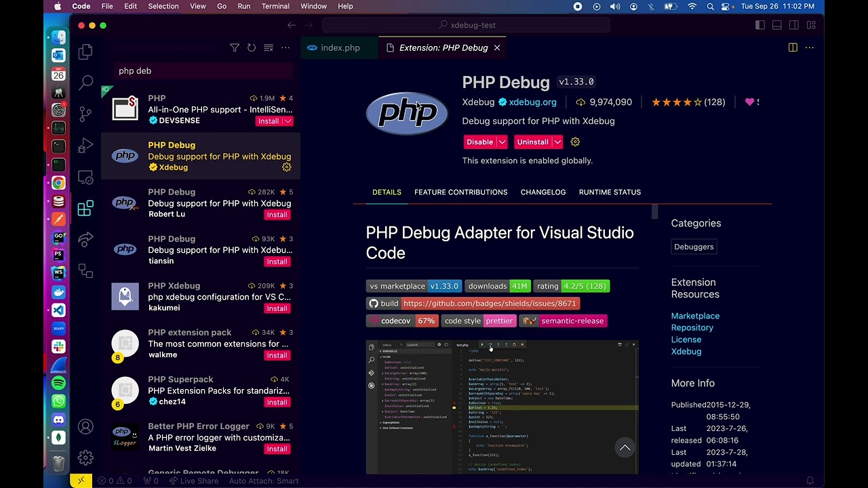
Task: Switch to the index.php tab
Action: pos(339,47)
